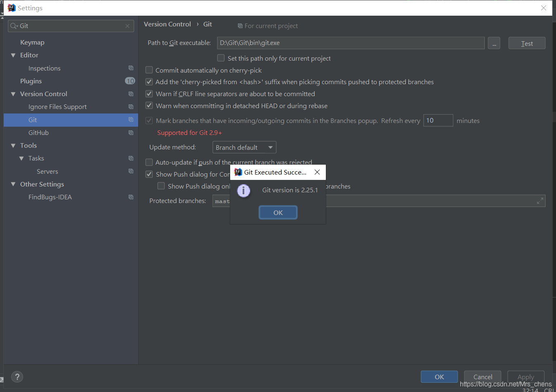The width and height of the screenshot is (556, 392).
Task: Confirm the Git version dialog with OK
Action: coord(278,213)
